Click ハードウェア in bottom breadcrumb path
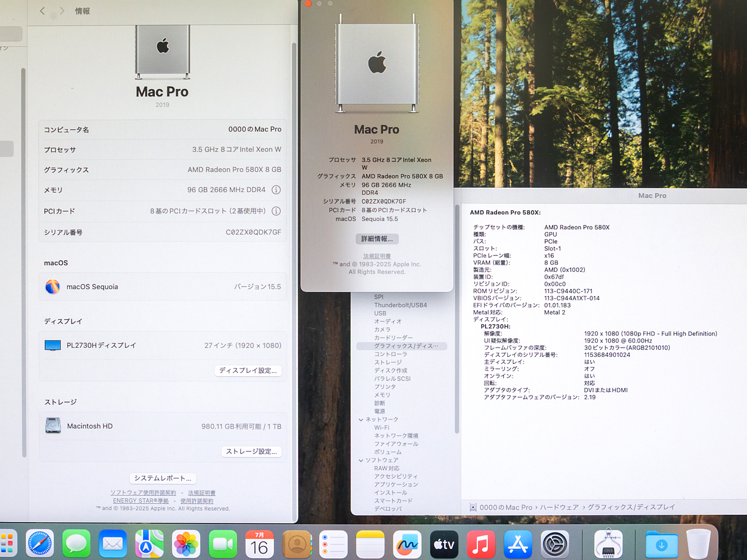 pos(559,507)
